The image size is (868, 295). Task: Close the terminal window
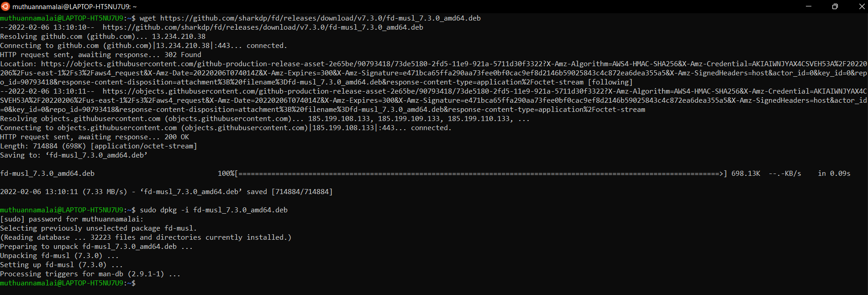point(859,6)
